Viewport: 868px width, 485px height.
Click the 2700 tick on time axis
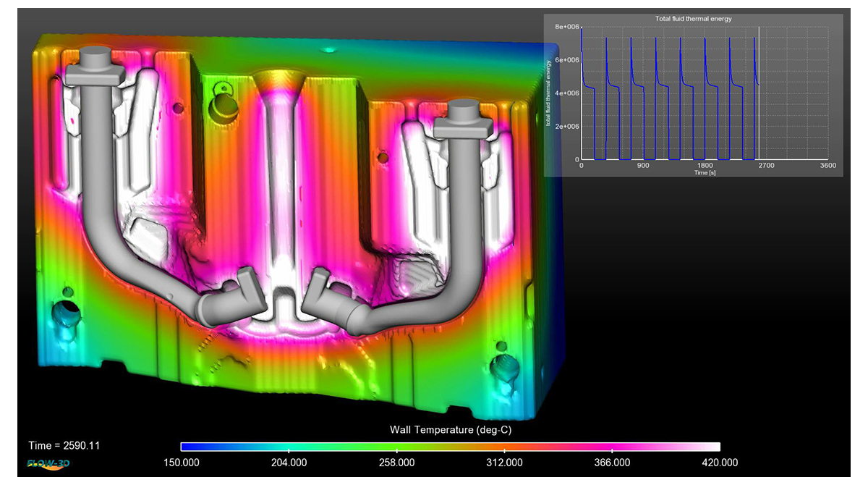tap(766, 166)
